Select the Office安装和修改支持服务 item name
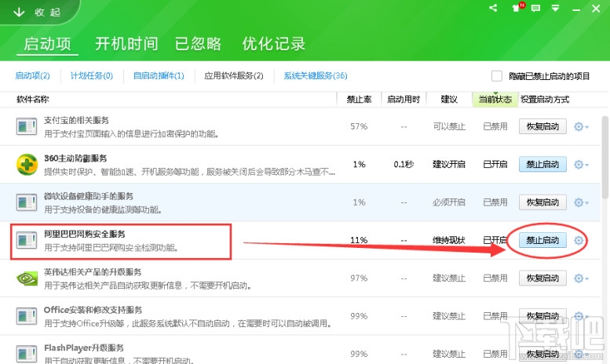 click(x=93, y=310)
